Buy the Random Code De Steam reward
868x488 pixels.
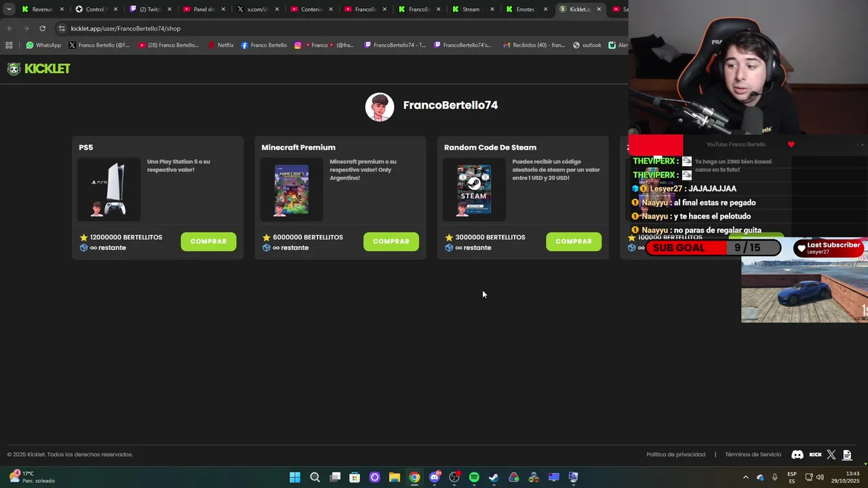click(574, 241)
